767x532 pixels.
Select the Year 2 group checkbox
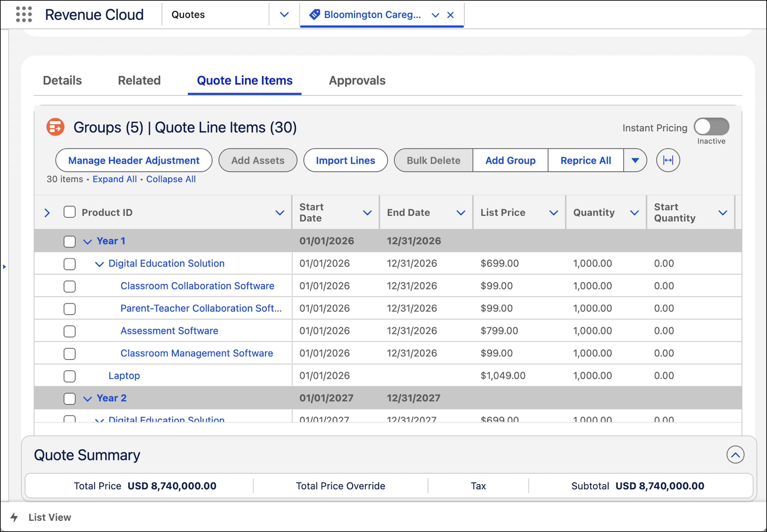(69, 399)
